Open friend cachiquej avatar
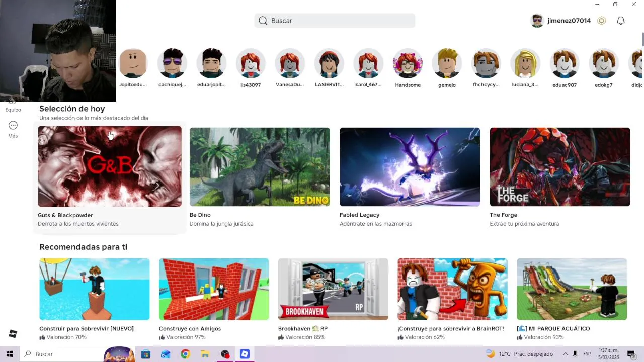 (x=172, y=63)
